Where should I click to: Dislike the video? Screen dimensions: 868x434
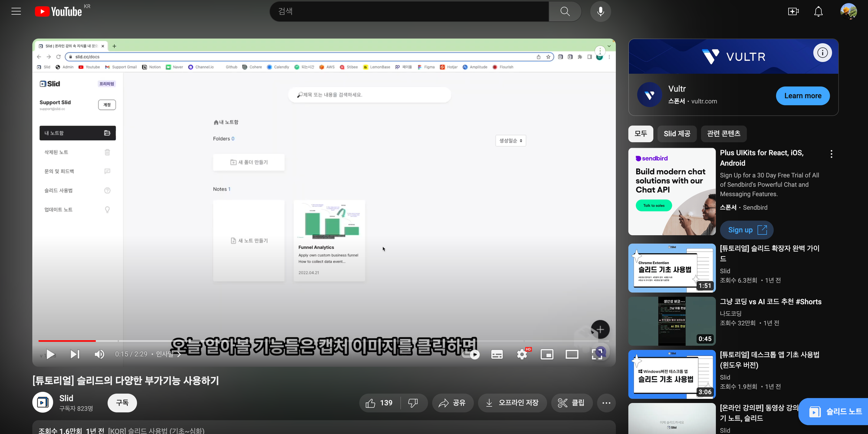click(x=414, y=403)
